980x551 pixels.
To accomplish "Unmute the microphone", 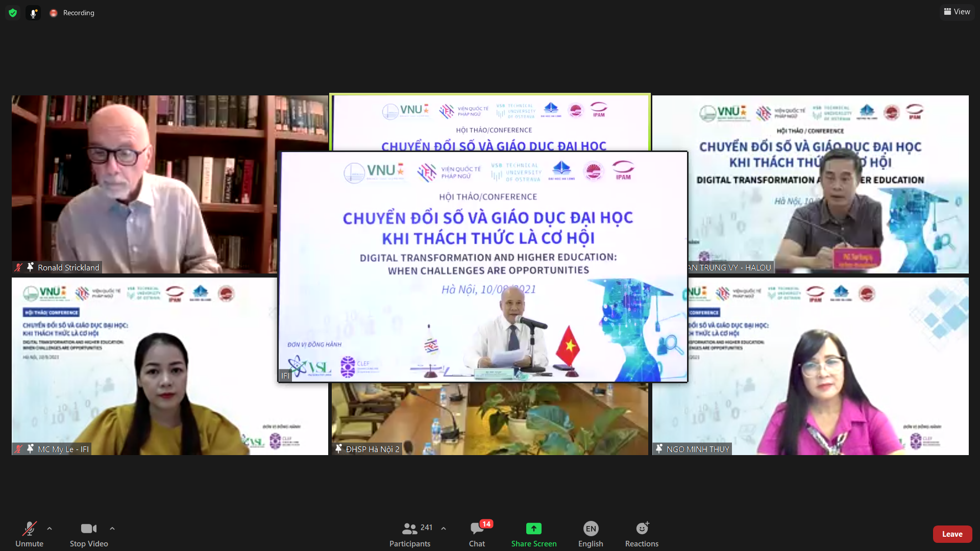I will coord(29,534).
